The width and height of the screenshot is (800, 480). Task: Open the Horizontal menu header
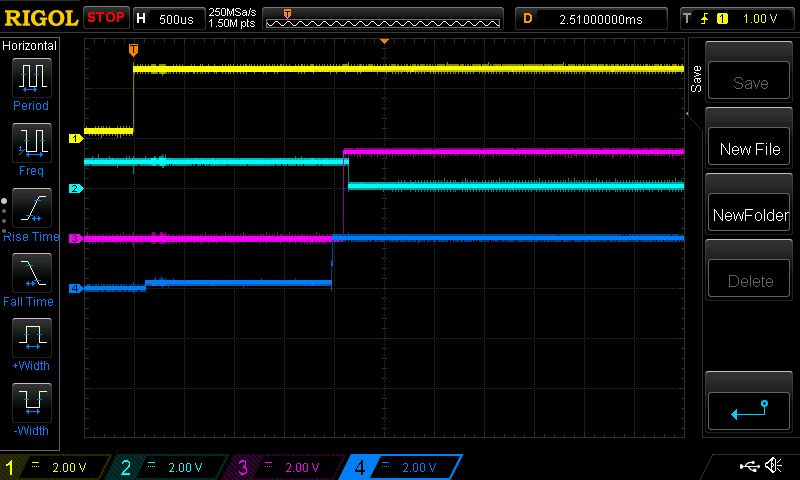tap(30, 46)
